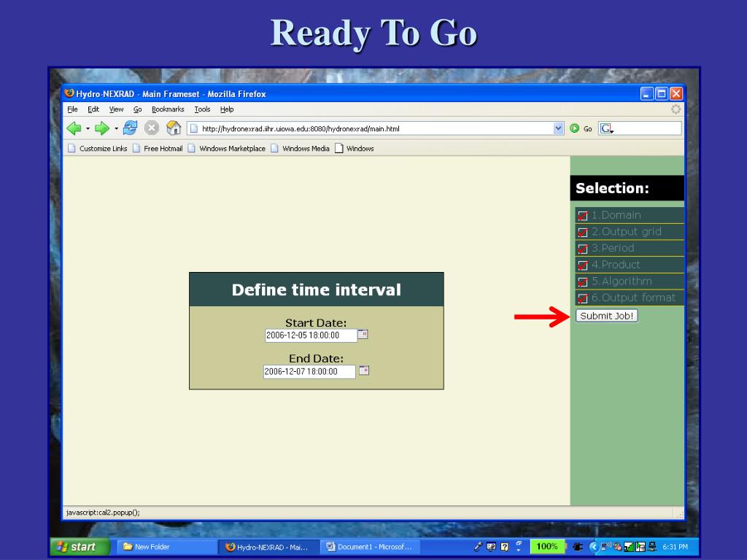Click the Firefox throbber activity icon
747x560 pixels.
pos(676,109)
